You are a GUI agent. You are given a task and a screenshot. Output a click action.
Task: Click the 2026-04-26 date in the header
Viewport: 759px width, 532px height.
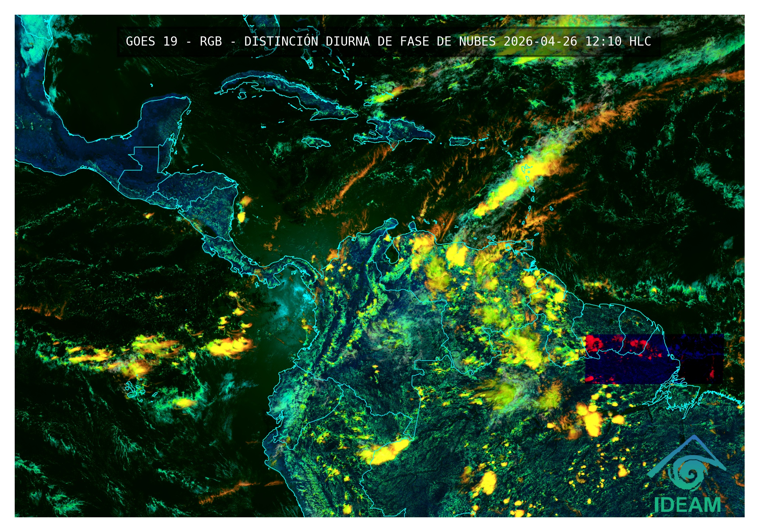coord(540,42)
